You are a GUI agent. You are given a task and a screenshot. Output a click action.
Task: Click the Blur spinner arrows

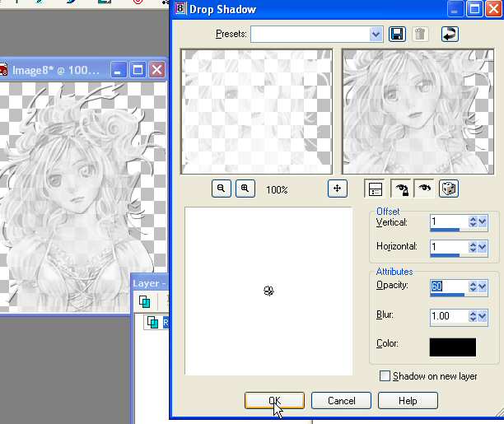tap(473, 316)
